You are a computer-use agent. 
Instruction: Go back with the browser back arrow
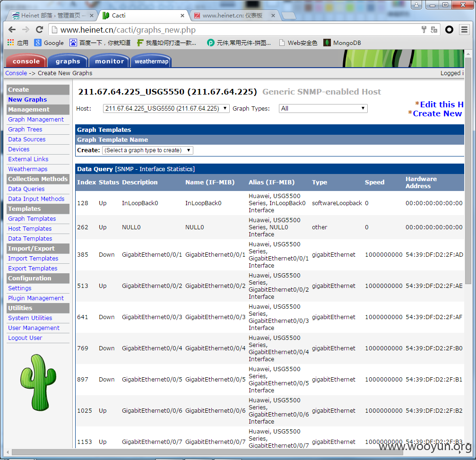(12, 29)
